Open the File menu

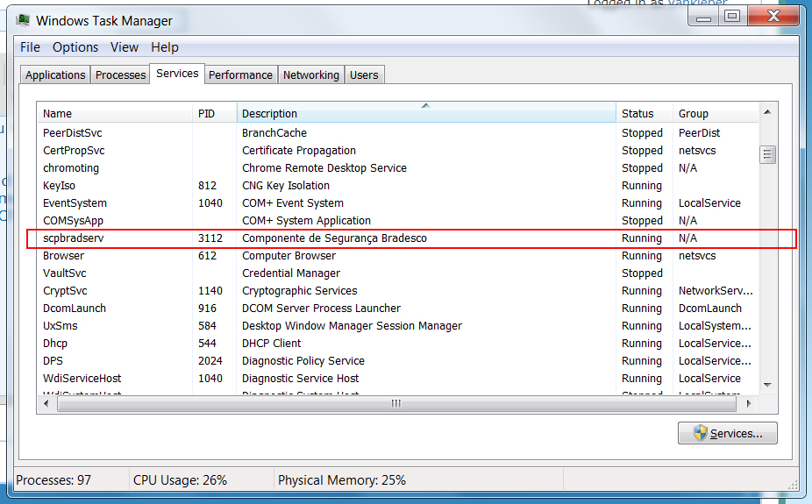(x=30, y=47)
